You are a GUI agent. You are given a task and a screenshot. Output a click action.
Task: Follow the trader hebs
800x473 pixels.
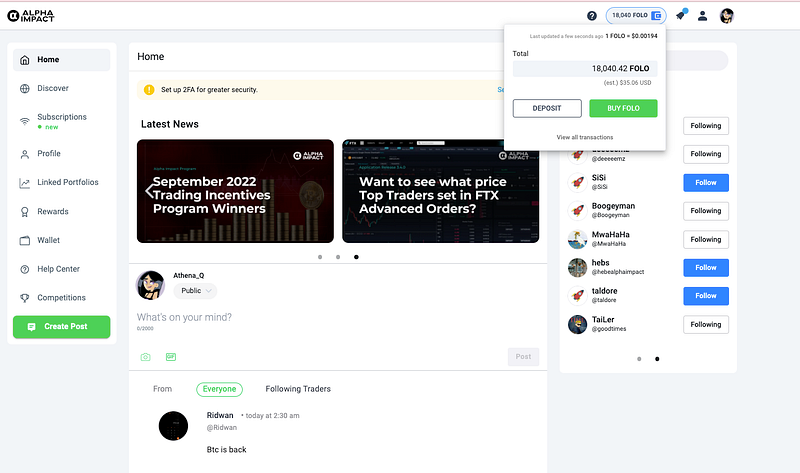pos(706,267)
